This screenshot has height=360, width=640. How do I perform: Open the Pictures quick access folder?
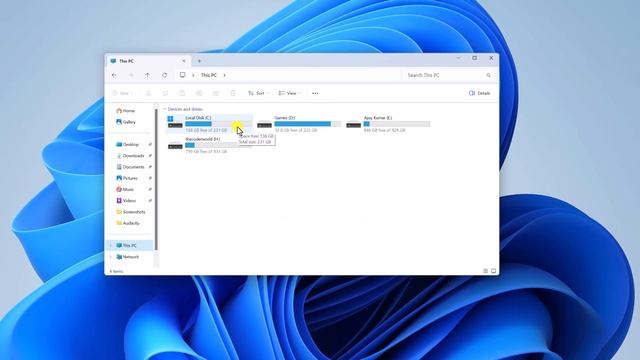click(127, 178)
